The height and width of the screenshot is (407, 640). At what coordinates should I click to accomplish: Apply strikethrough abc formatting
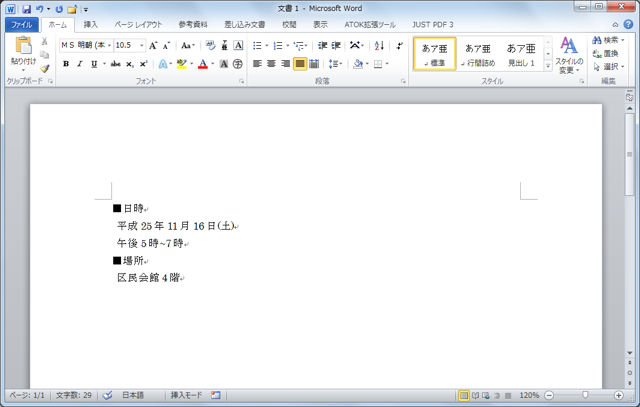click(116, 64)
